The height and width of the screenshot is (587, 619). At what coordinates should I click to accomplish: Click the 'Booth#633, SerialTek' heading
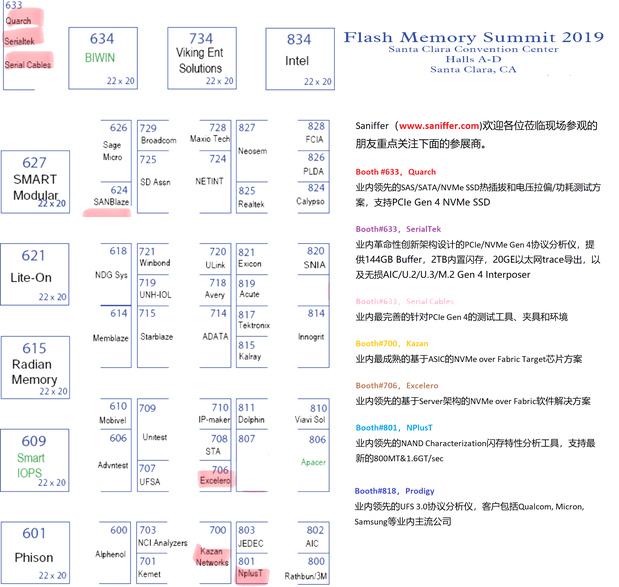pos(398,229)
